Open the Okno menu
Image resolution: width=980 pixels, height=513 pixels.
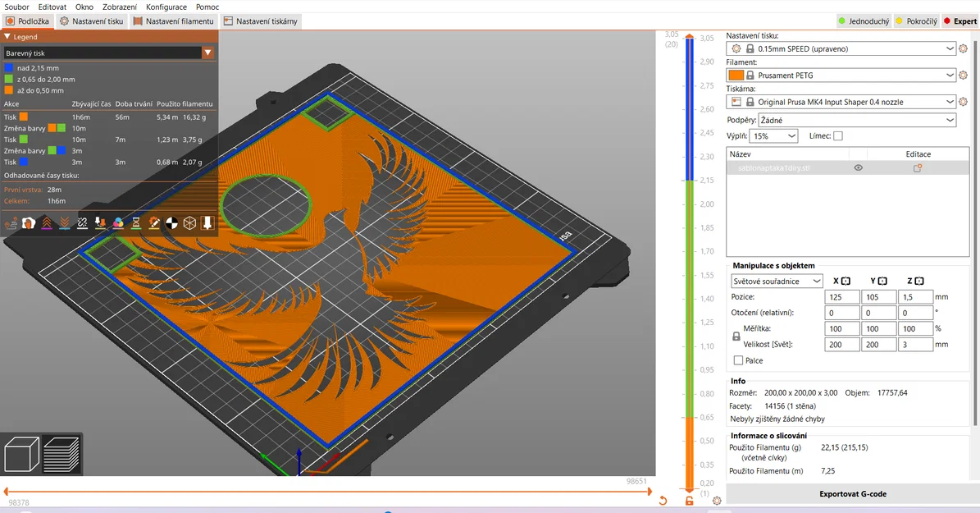click(x=84, y=7)
